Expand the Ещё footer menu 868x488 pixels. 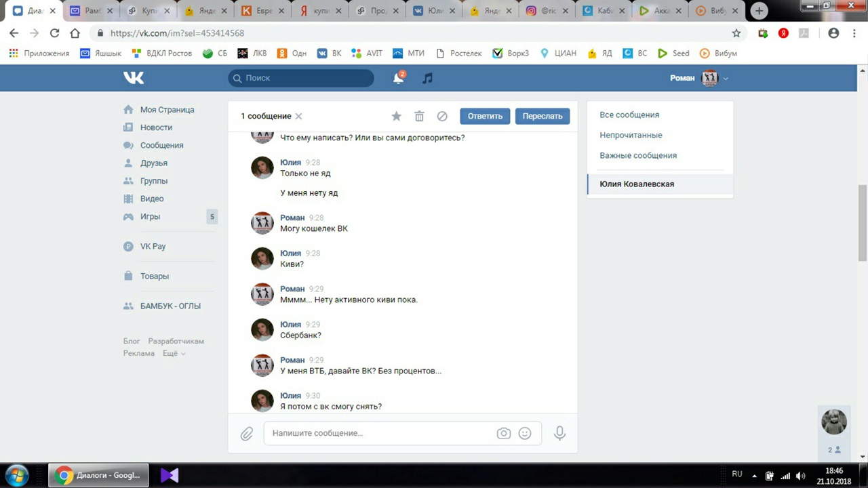click(x=174, y=353)
